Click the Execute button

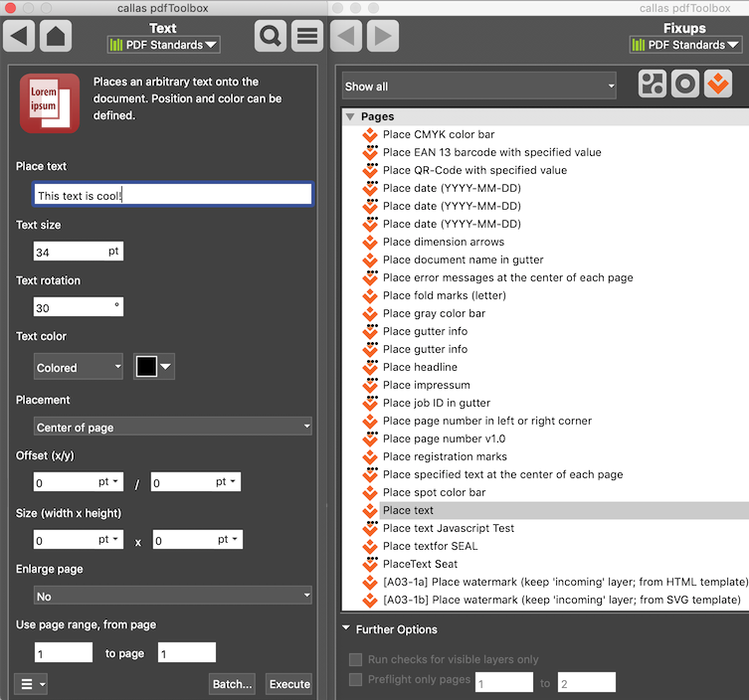click(289, 684)
